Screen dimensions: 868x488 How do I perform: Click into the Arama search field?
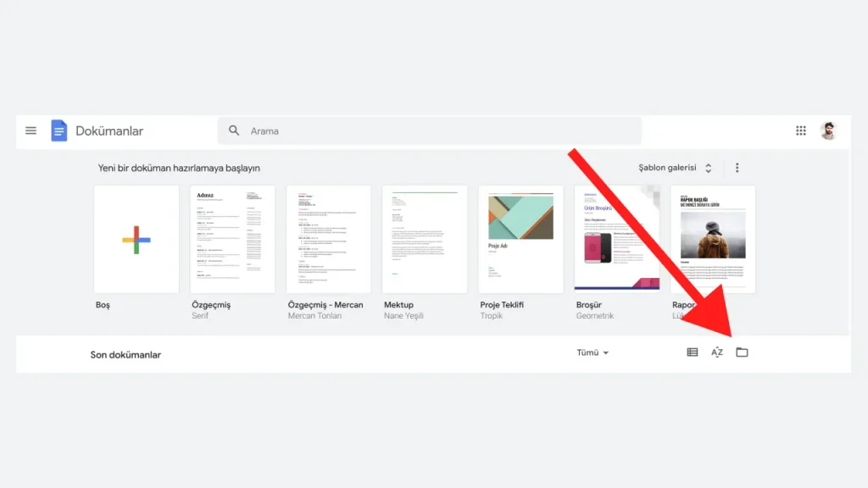(x=429, y=130)
